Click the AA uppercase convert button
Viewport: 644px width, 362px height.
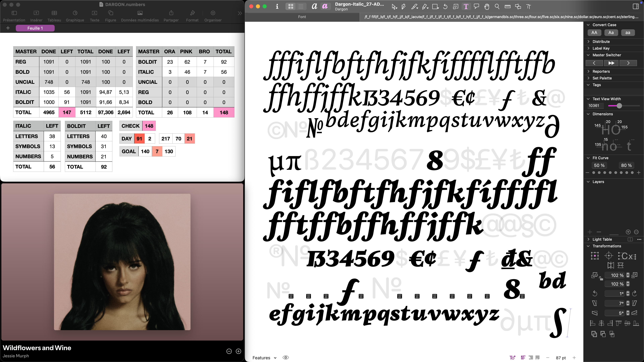(x=594, y=33)
